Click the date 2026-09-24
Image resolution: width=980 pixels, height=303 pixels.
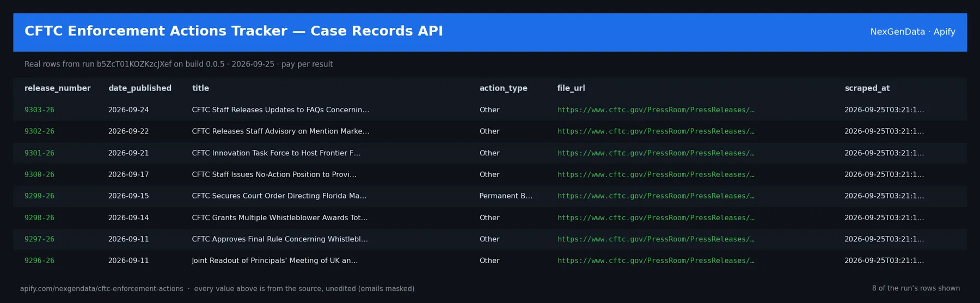click(128, 110)
